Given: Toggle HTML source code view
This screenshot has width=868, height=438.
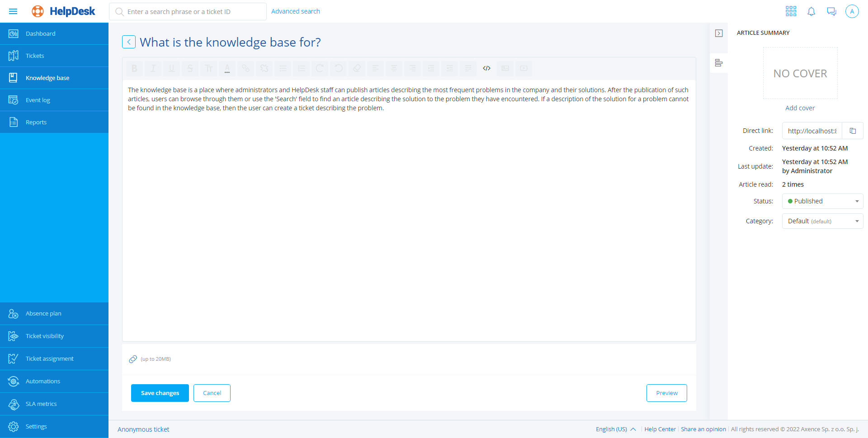Looking at the screenshot, I should [486, 68].
